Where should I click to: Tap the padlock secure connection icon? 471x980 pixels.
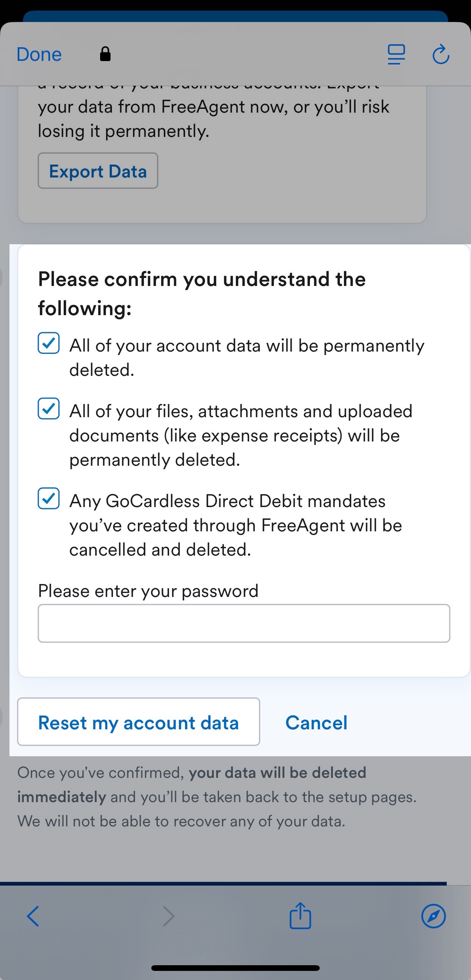coord(105,53)
